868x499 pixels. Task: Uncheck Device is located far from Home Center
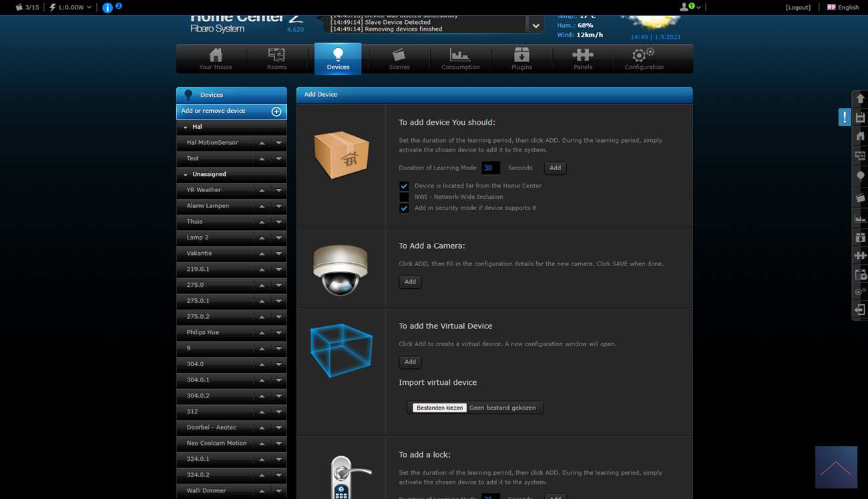pos(404,186)
